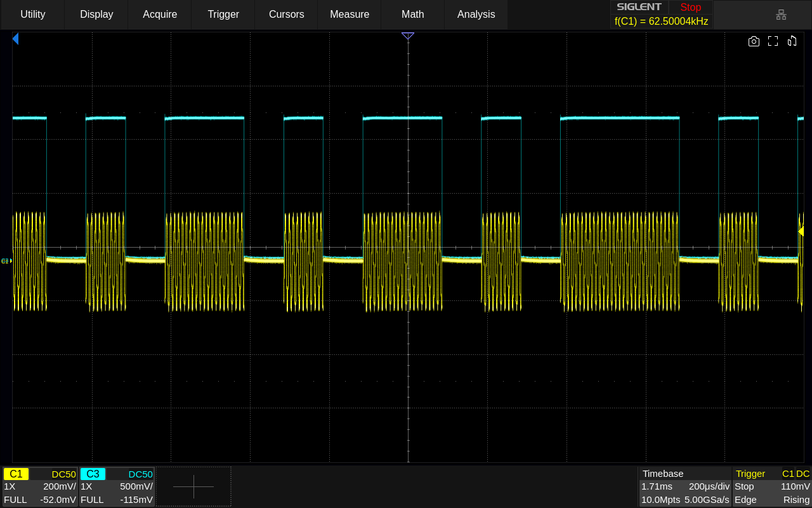Take a screenshot with the camera icon

tap(754, 41)
